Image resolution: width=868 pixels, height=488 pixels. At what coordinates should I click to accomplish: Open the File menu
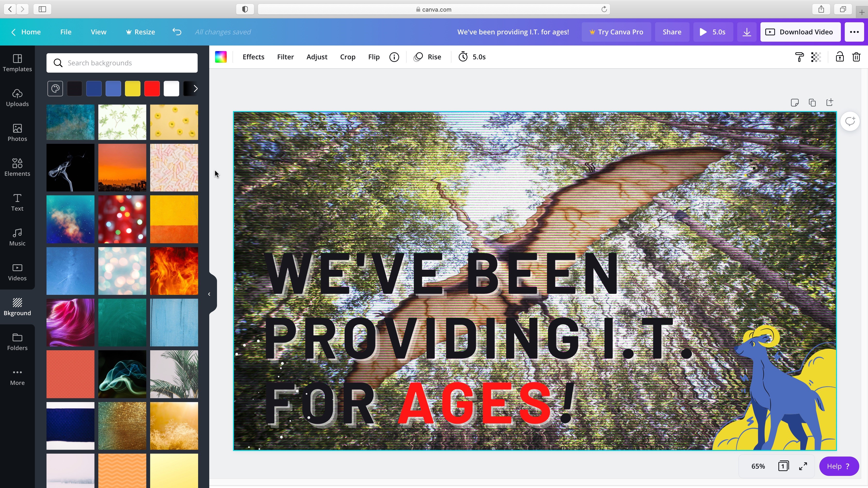(x=66, y=32)
